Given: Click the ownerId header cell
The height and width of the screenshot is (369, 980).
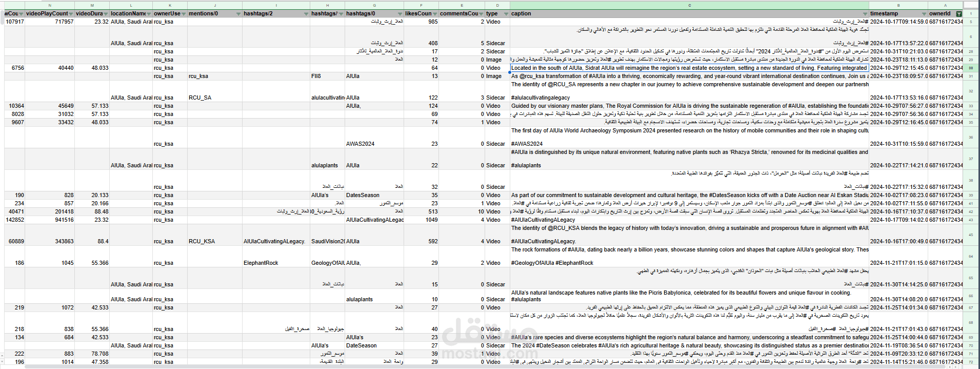Looking at the screenshot, I should (x=945, y=14).
